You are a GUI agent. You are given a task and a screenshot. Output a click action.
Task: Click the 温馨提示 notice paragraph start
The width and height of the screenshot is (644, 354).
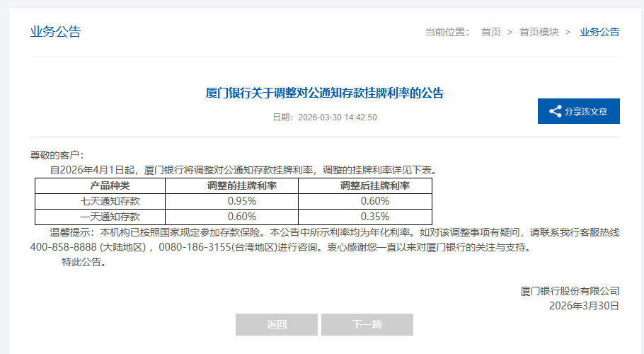click(x=72, y=232)
